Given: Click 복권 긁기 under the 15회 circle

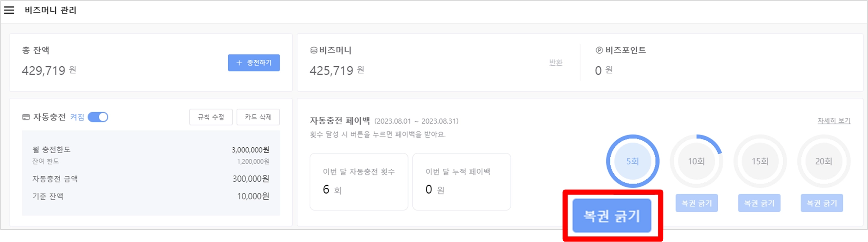Looking at the screenshot, I should tap(759, 203).
